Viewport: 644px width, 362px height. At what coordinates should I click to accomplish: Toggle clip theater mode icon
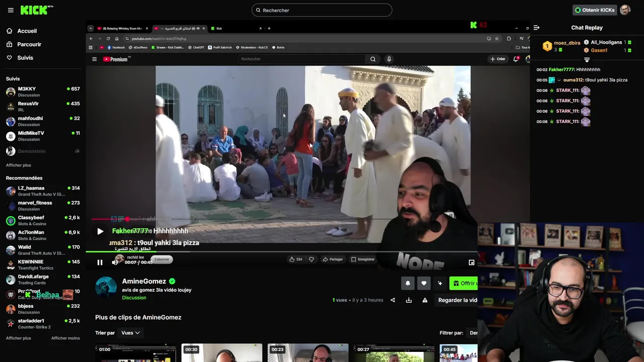point(471,262)
